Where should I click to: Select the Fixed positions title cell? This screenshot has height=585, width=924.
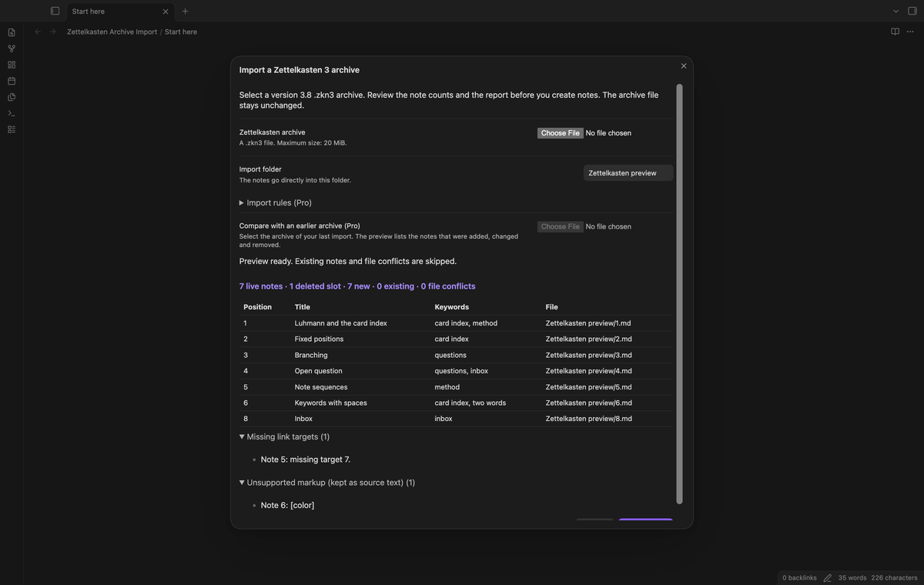coord(319,339)
